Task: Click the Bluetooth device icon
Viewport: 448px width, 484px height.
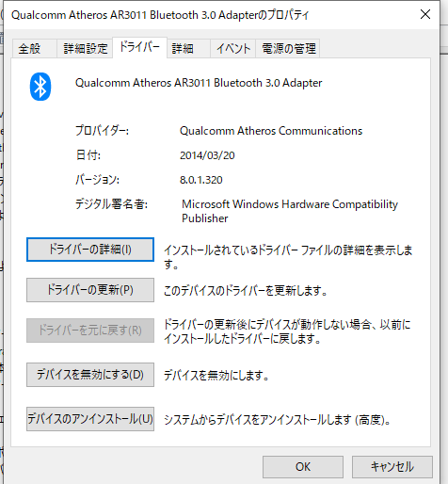Action: (x=40, y=87)
